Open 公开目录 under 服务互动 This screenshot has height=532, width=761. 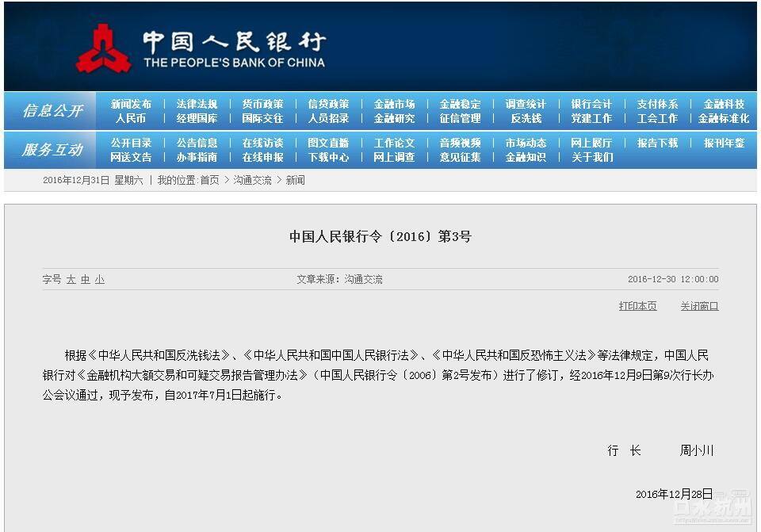tap(131, 144)
